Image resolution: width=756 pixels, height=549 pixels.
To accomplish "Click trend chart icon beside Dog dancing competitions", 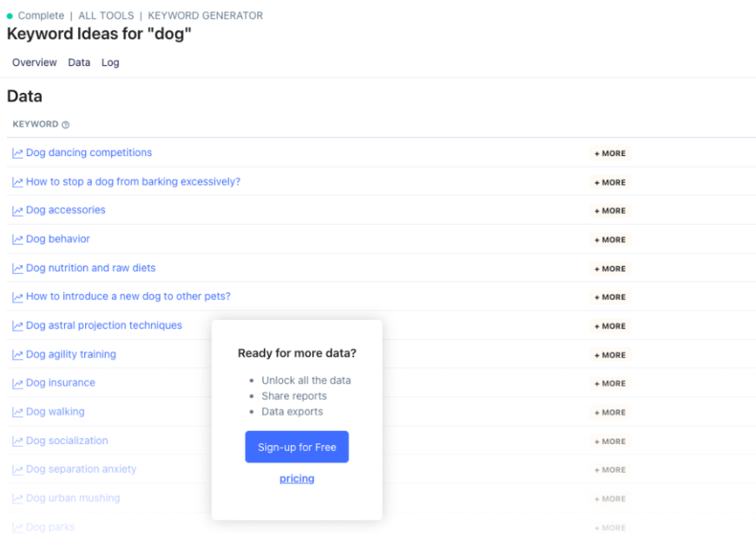I will pos(17,154).
